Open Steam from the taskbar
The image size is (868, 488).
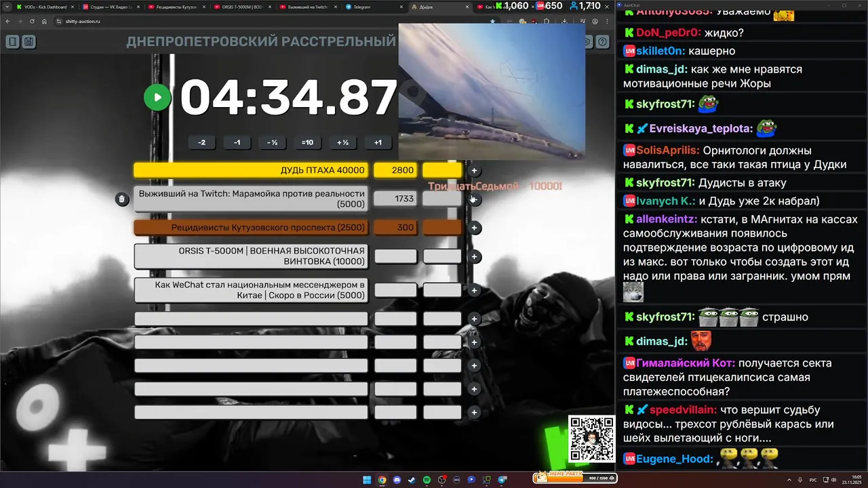click(x=412, y=480)
